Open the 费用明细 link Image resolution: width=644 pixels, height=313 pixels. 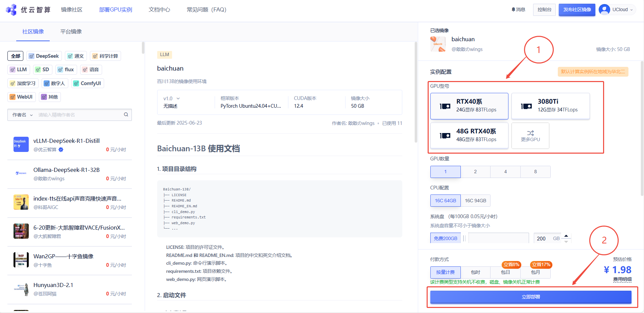tap(622, 279)
